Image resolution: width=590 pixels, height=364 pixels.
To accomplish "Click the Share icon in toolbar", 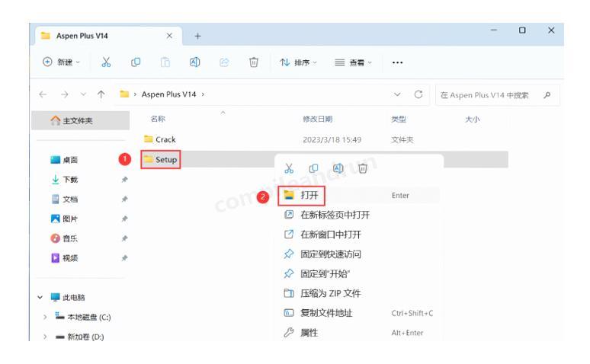I will pyautogui.click(x=224, y=62).
